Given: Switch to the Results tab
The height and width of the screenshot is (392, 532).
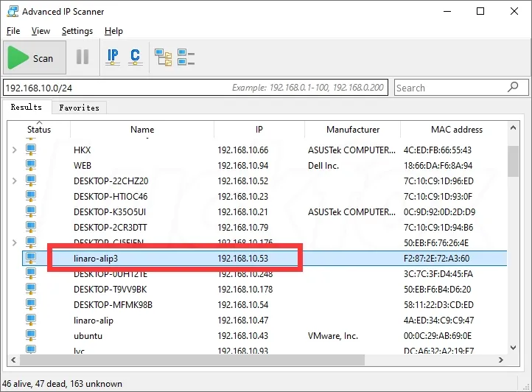Looking at the screenshot, I should 27,108.
